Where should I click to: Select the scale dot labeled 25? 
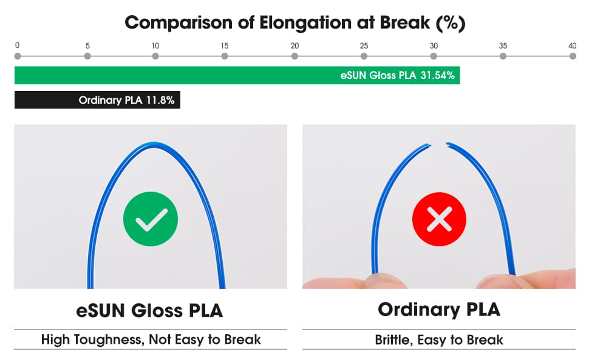(364, 56)
